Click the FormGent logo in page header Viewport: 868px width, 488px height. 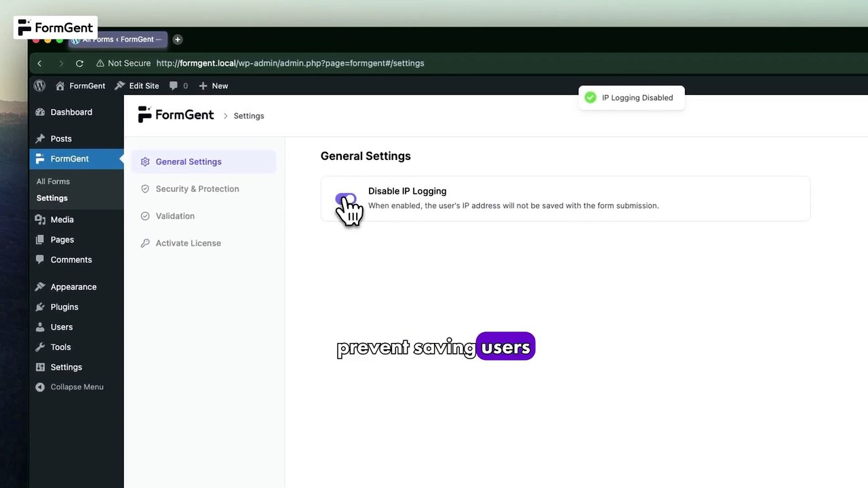[x=176, y=115]
